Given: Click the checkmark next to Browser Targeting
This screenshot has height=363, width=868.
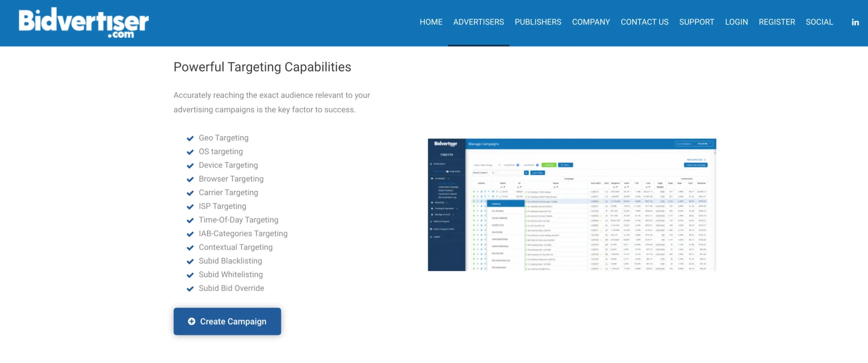Looking at the screenshot, I should [x=190, y=179].
